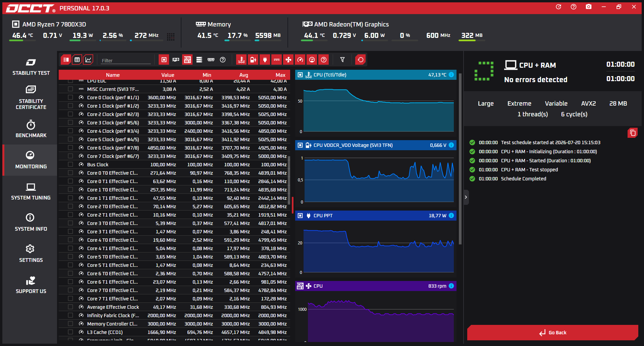644x346 pixels.
Task: Collapse the right test panel arrow
Action: pos(466,197)
